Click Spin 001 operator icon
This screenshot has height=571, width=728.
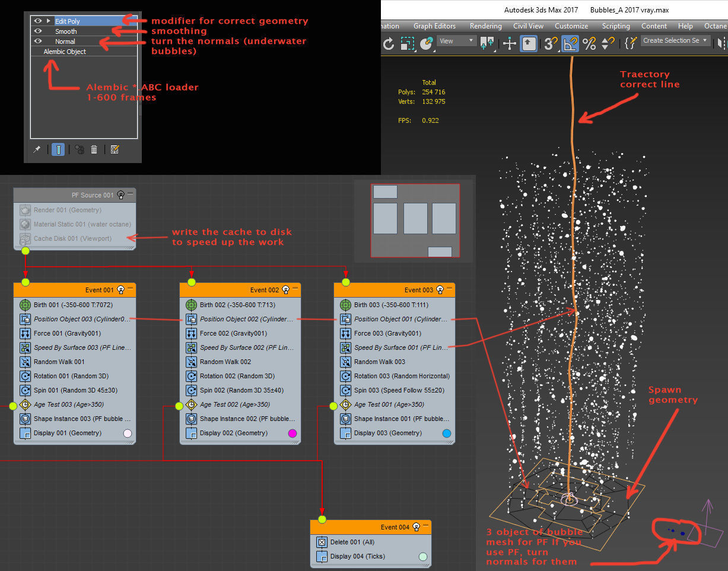25,390
